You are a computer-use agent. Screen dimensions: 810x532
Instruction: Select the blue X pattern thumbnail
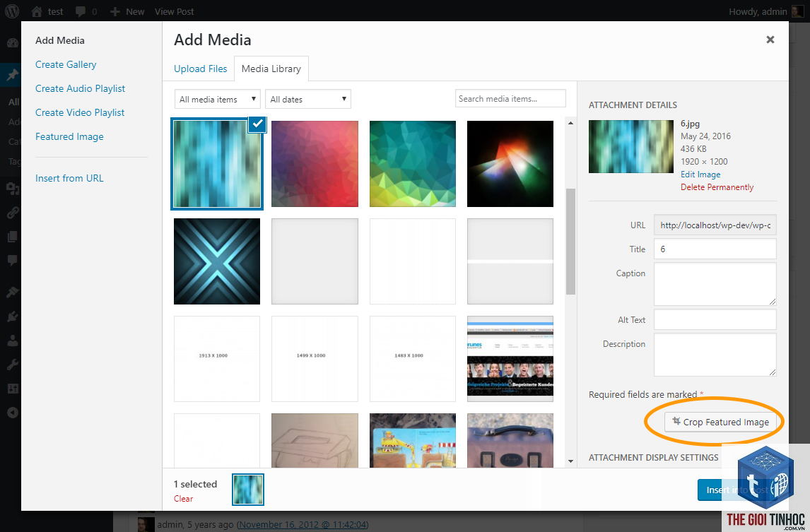coord(217,261)
